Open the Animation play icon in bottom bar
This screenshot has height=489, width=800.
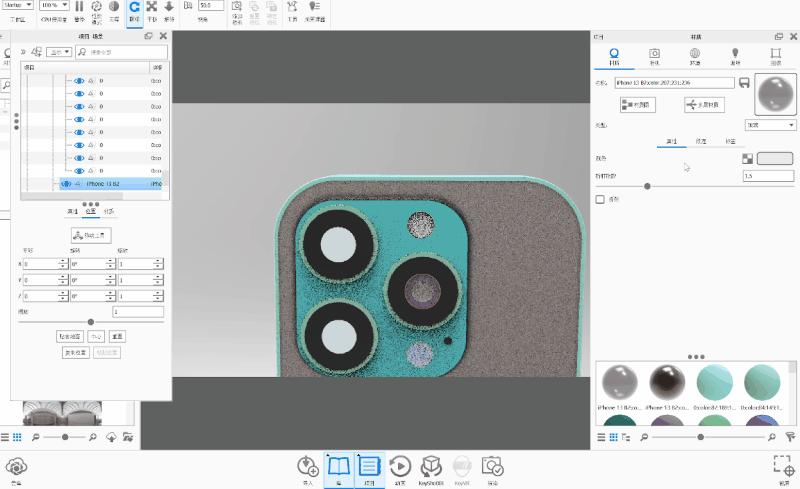[x=399, y=466]
